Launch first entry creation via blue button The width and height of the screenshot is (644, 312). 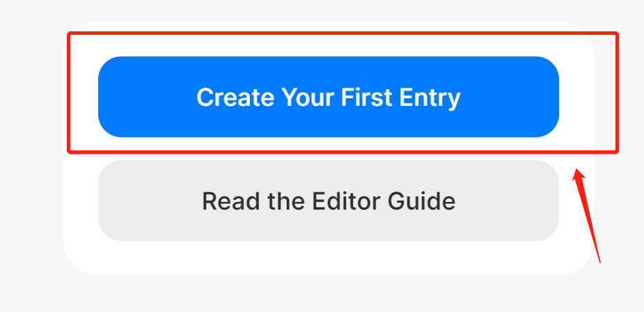pyautogui.click(x=328, y=97)
